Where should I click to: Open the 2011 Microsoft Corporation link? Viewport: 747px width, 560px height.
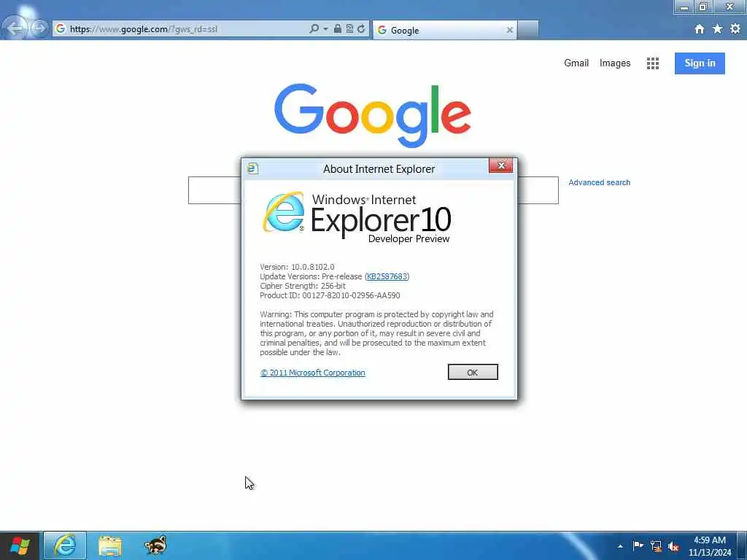pyautogui.click(x=312, y=373)
